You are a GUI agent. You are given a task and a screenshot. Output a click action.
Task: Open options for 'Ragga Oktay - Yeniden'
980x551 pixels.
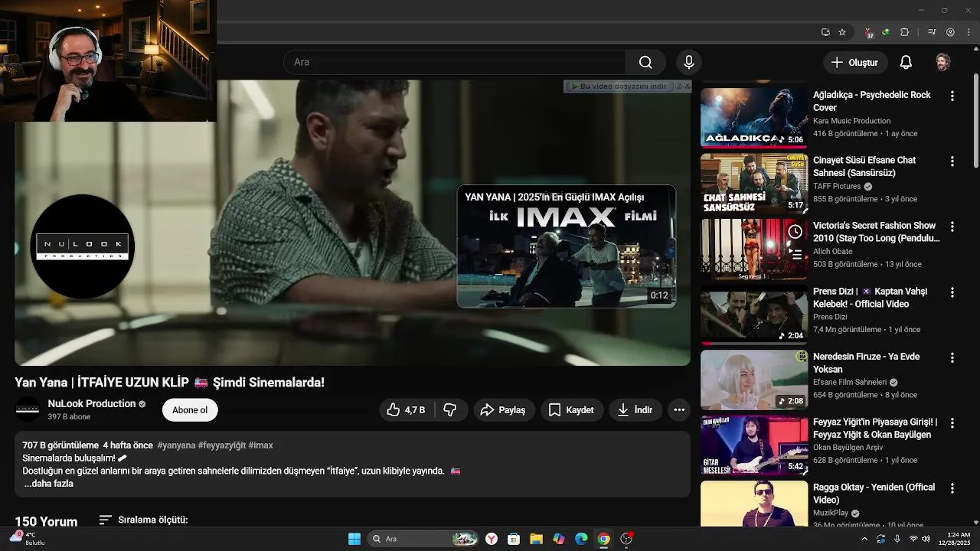click(952, 488)
